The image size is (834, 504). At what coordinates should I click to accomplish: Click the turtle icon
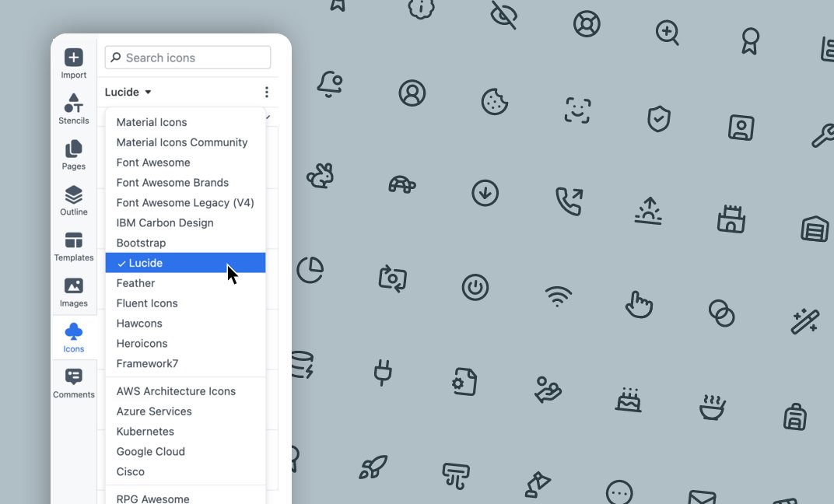coord(402,184)
